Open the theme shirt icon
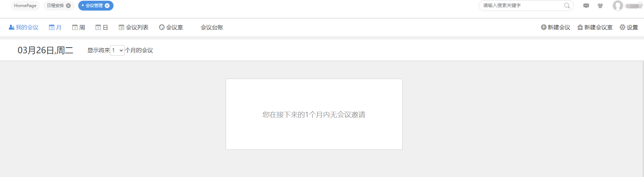The image size is (644, 177). point(600,6)
